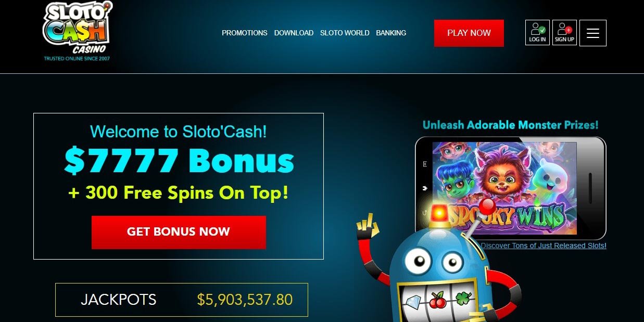
Task: Open Sloto World in navigation
Action: coord(345,33)
